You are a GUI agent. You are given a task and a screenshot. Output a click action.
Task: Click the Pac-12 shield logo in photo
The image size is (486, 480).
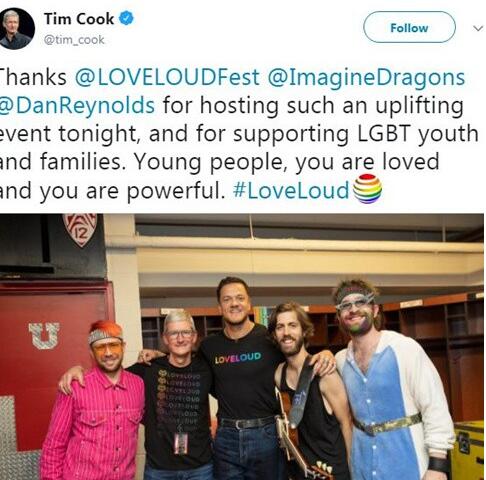80,230
